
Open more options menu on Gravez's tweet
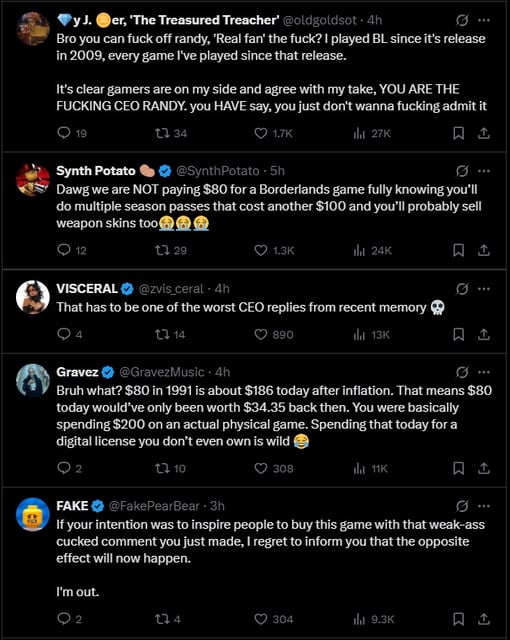tap(484, 372)
